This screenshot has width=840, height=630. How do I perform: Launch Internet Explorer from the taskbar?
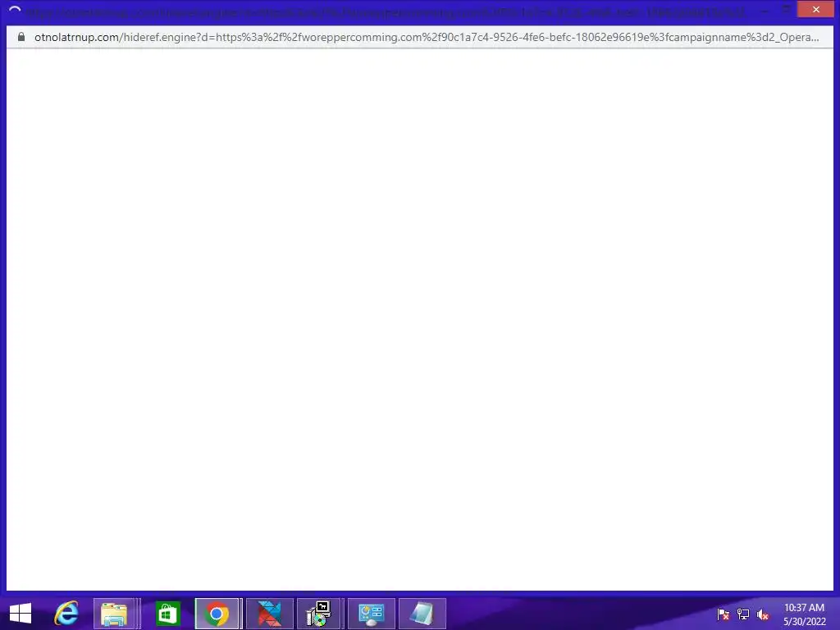[66, 614]
